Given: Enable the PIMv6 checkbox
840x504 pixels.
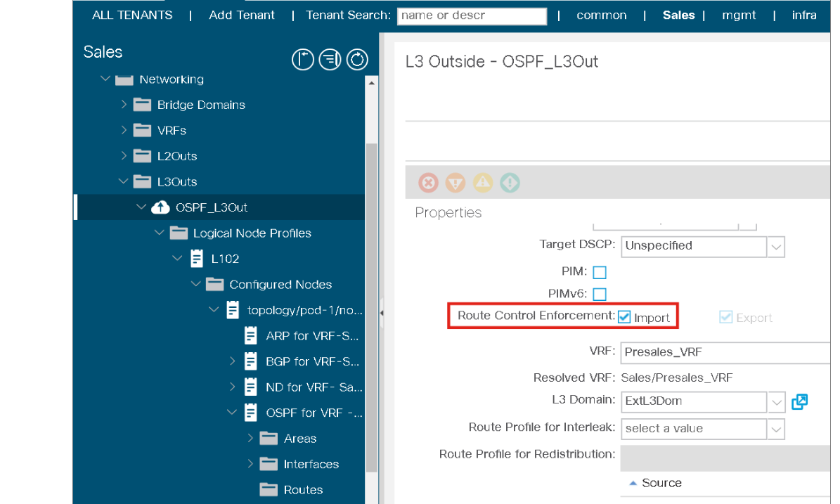Looking at the screenshot, I should point(600,294).
